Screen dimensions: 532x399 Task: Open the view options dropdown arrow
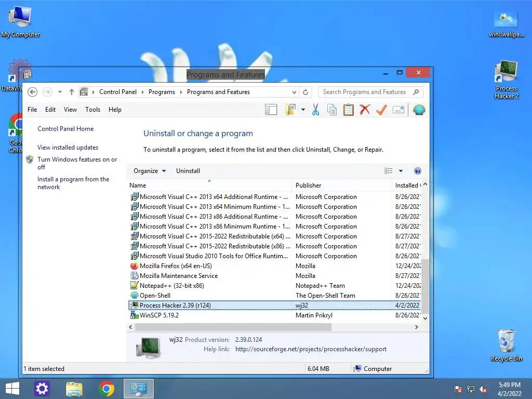tap(401, 170)
